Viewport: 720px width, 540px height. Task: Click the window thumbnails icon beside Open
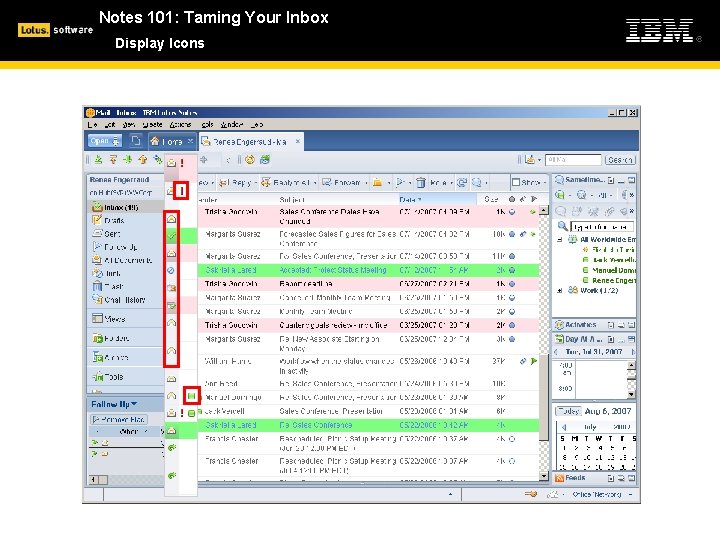[135, 141]
